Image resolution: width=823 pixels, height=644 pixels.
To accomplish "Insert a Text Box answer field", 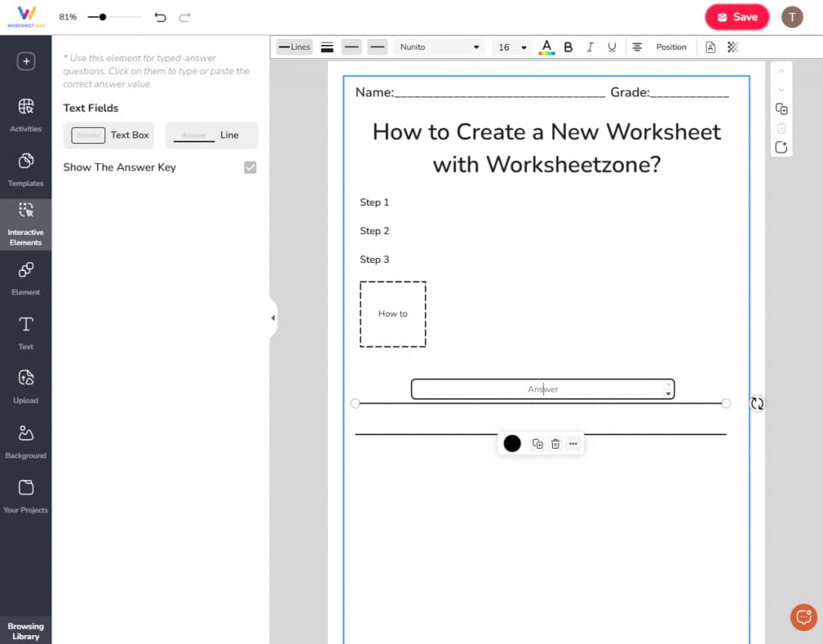I will pyautogui.click(x=109, y=135).
